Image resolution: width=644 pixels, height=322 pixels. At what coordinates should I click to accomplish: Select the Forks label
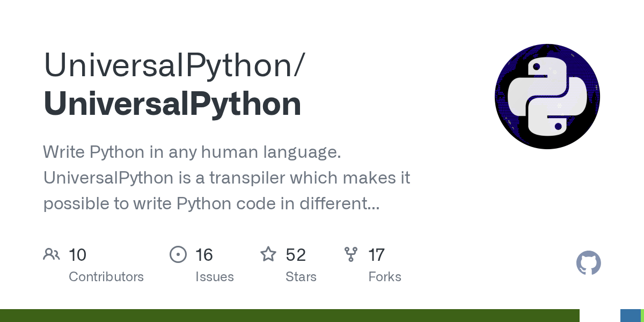385,277
